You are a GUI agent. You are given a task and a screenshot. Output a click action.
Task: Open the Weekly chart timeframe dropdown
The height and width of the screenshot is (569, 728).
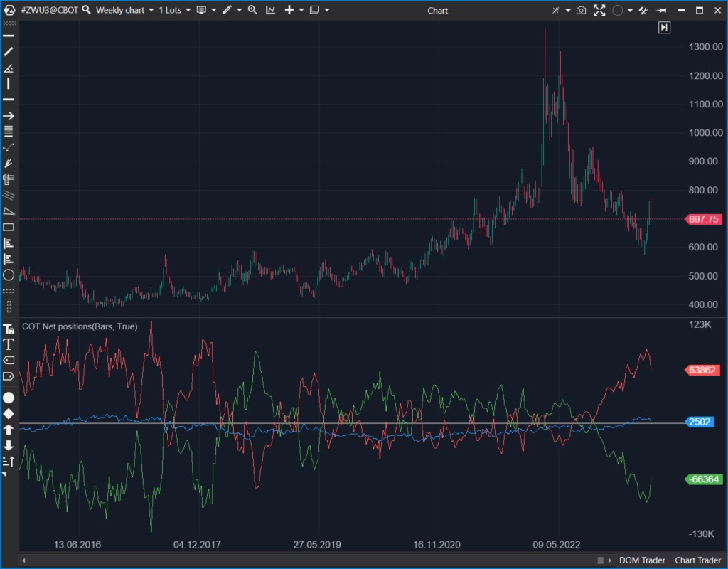124,10
